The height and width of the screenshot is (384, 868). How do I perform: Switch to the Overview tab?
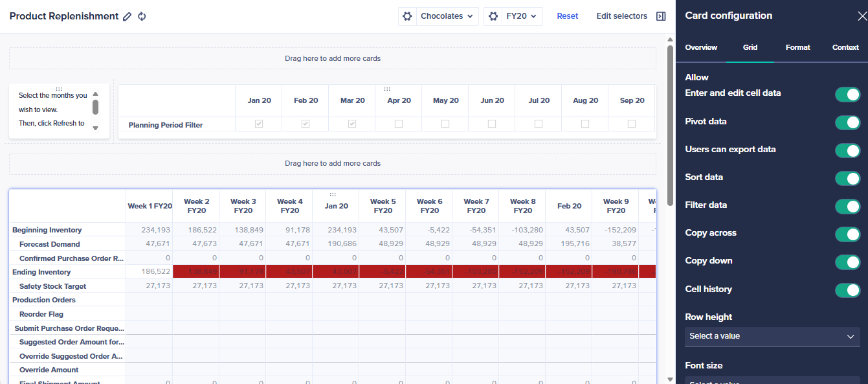point(701,47)
